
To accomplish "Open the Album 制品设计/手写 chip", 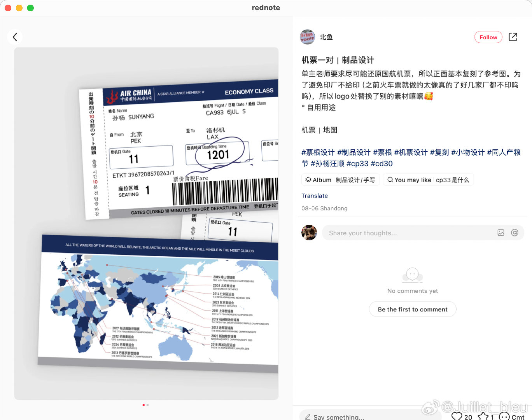I will click(340, 180).
